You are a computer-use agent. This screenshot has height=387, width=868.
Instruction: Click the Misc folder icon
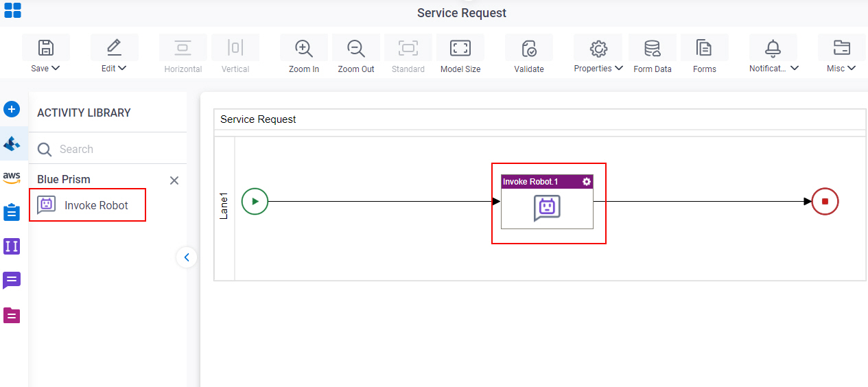click(x=841, y=48)
